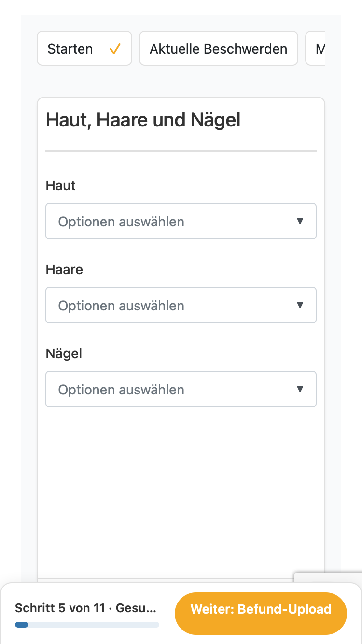Viewport: 362px width, 644px height.
Task: Click the orange checkmark on Starten
Action: [x=115, y=49]
